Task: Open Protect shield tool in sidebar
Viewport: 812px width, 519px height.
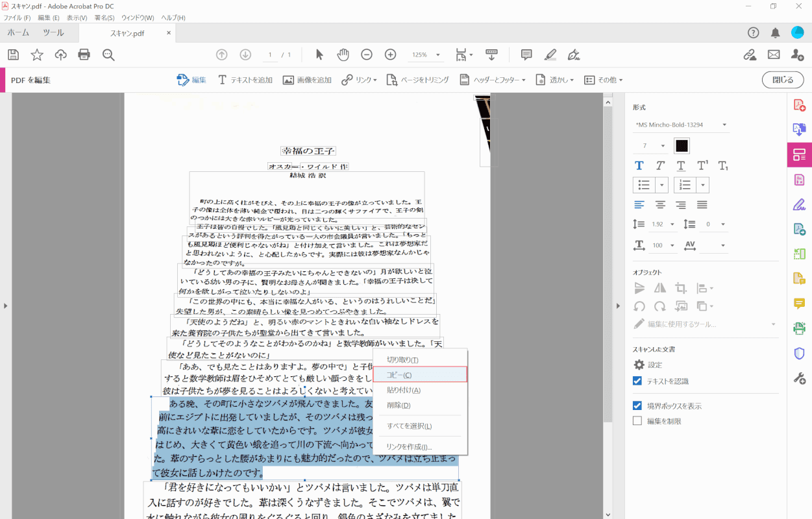Action: (800, 353)
